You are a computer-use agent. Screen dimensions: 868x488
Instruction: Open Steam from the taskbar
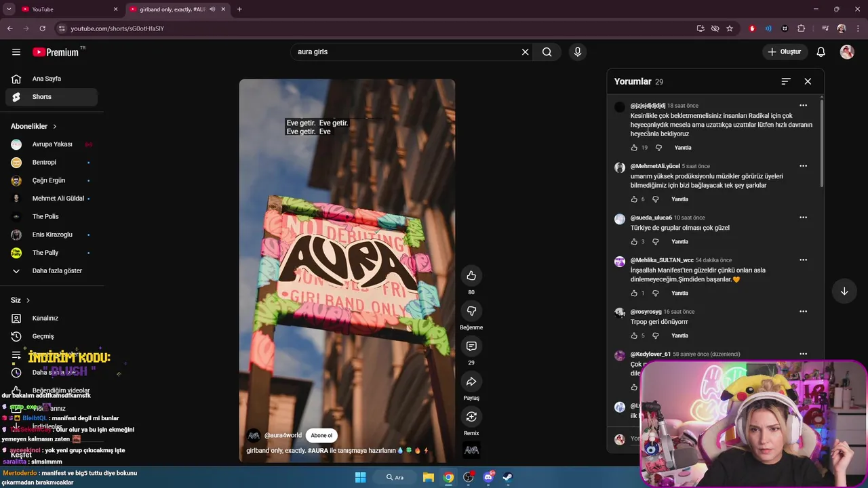tap(507, 477)
